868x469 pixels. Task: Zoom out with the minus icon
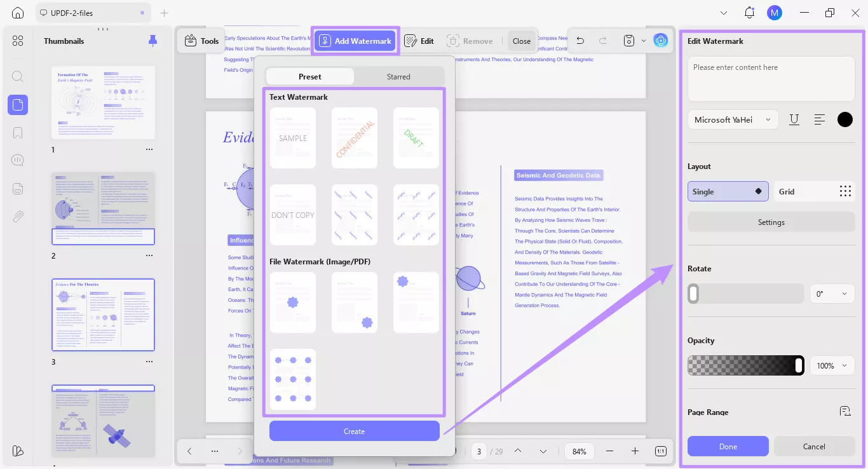pos(609,451)
